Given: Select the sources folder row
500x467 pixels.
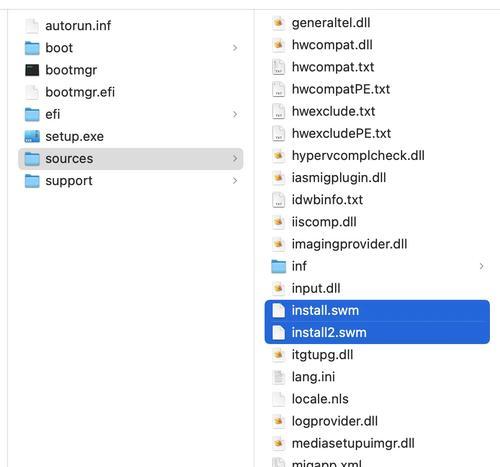Looking at the screenshot, I should (x=131, y=159).
